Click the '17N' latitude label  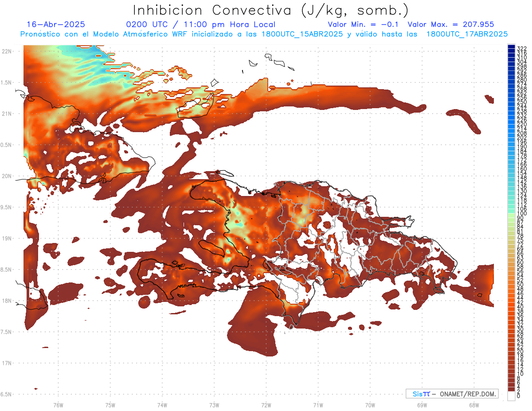click(7, 363)
